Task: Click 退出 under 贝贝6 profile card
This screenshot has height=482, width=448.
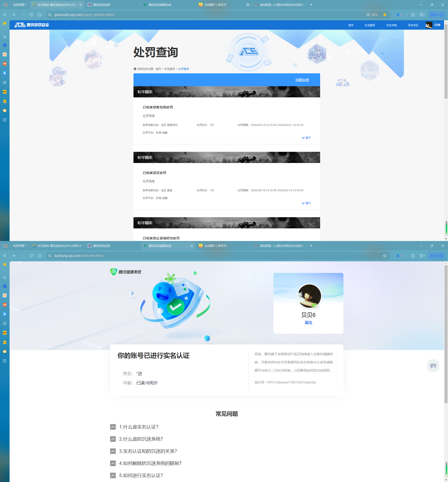Action: coord(308,323)
